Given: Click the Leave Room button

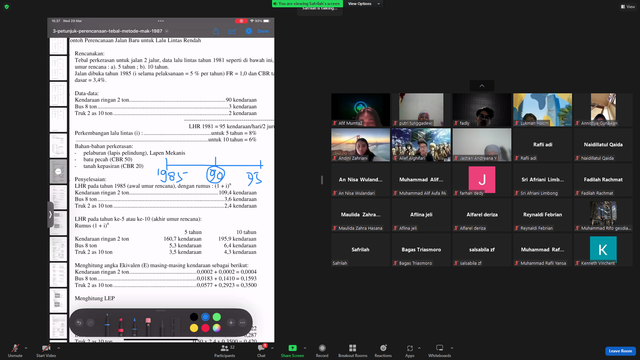Looking at the screenshot, I should click(x=620, y=351).
